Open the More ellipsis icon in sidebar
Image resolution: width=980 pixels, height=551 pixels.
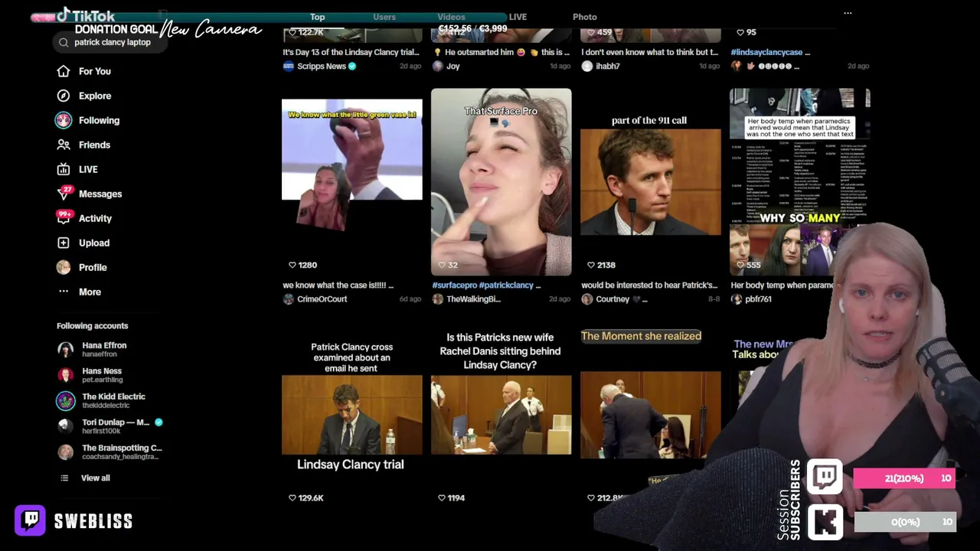click(x=64, y=292)
